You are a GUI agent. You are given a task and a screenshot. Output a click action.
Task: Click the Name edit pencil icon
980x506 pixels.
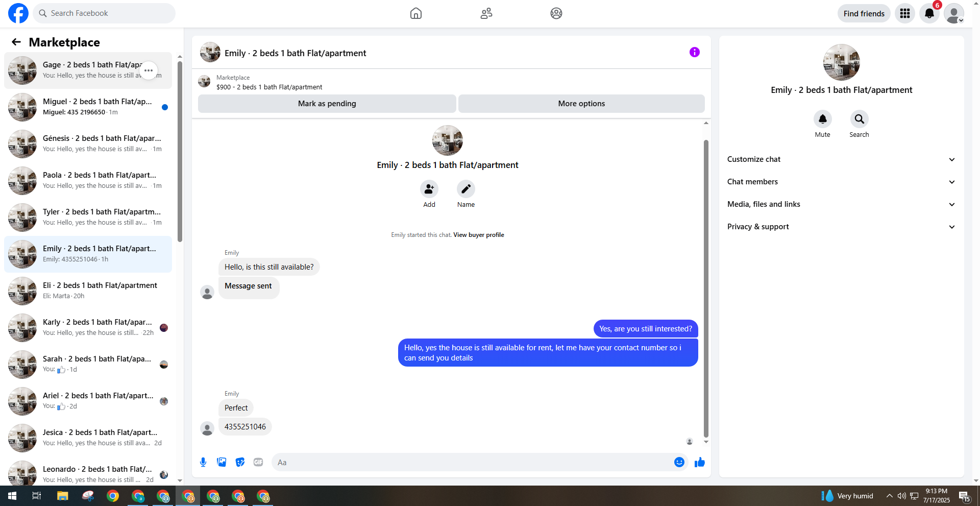pyautogui.click(x=466, y=189)
